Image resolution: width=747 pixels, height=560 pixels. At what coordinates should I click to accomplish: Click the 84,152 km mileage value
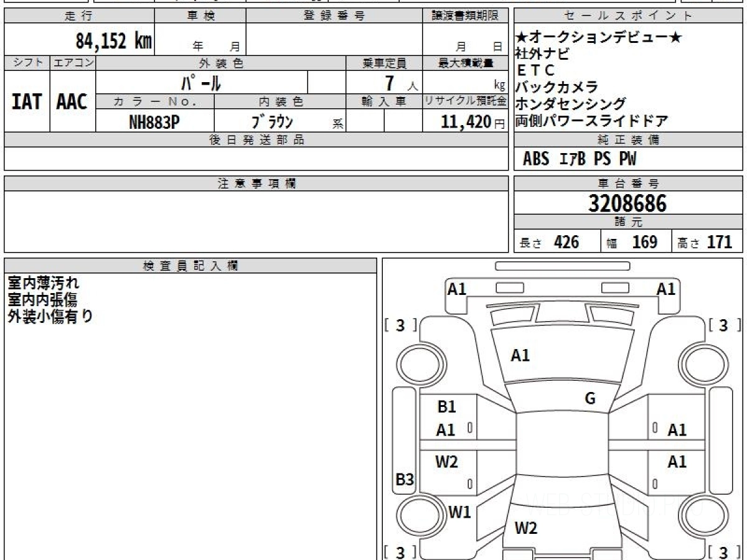coord(114,41)
